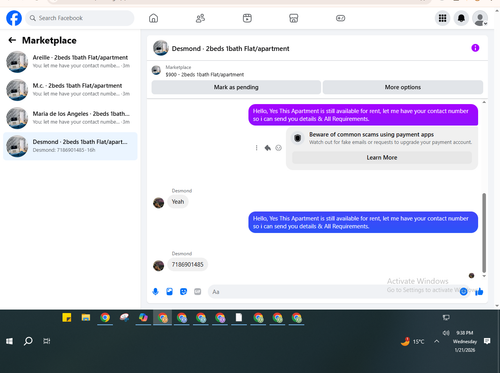This screenshot has height=373, width=500.
Task: Click the voice clip microphone icon
Action: tap(155, 292)
